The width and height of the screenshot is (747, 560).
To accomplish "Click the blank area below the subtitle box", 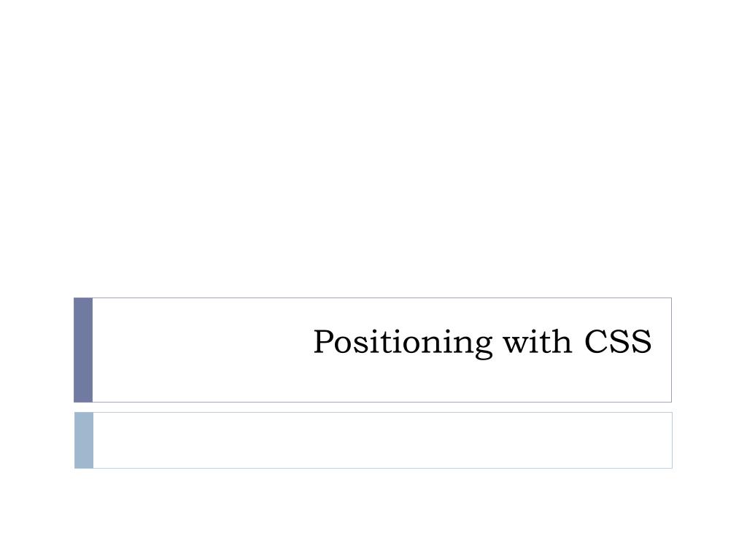I will [x=373, y=514].
